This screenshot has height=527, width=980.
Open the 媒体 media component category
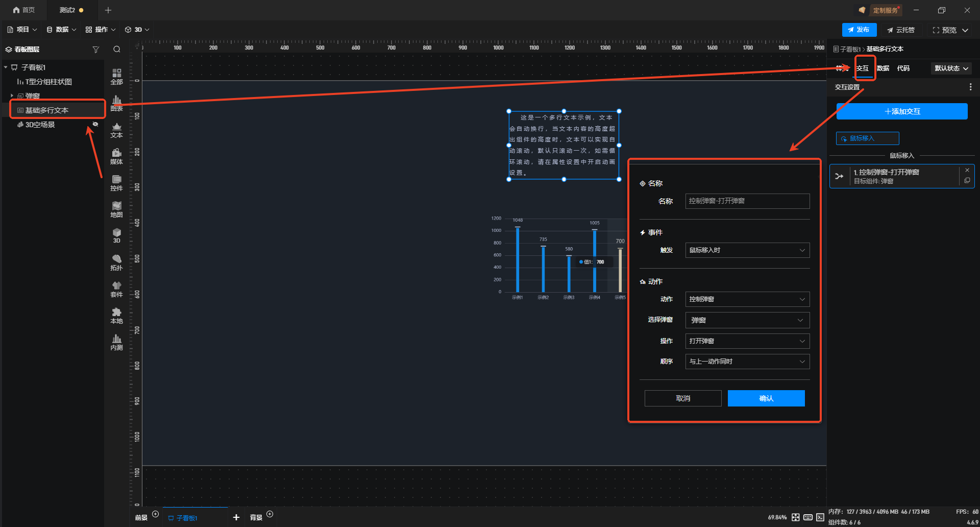tap(116, 156)
